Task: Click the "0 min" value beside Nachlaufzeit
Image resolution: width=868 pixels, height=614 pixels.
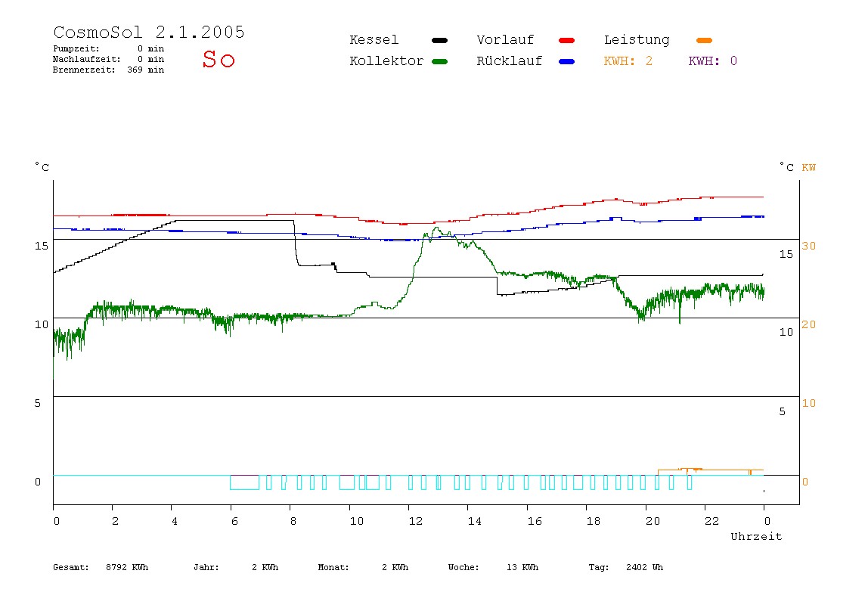Action: pos(151,59)
